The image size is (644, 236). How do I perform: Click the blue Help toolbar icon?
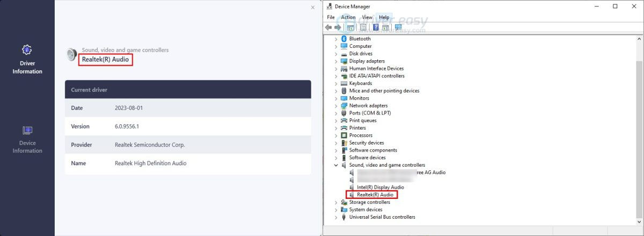[x=376, y=27]
